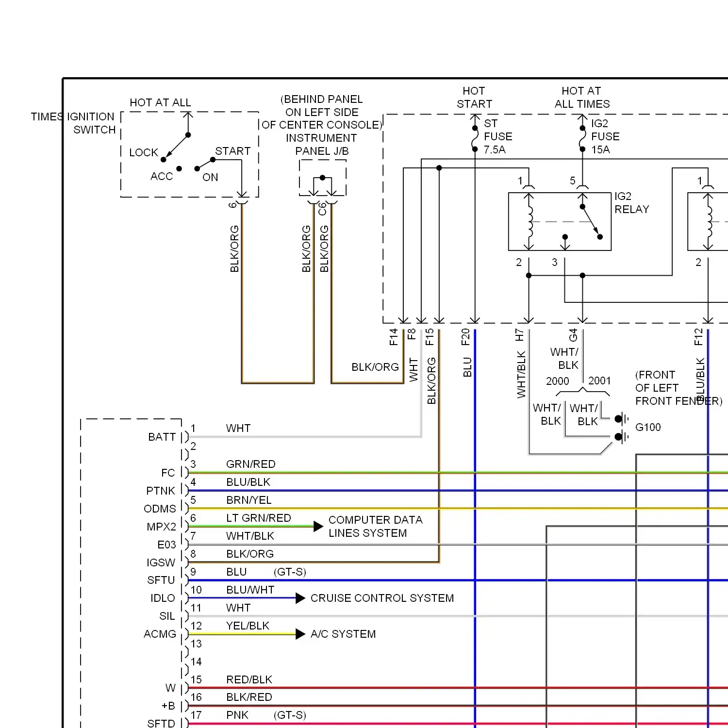The height and width of the screenshot is (728, 728).
Task: Select the IGSW pin label
Action: [161, 563]
